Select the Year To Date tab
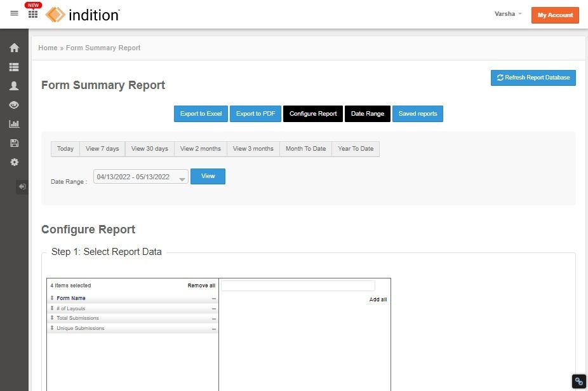The image size is (588, 391). click(x=356, y=149)
